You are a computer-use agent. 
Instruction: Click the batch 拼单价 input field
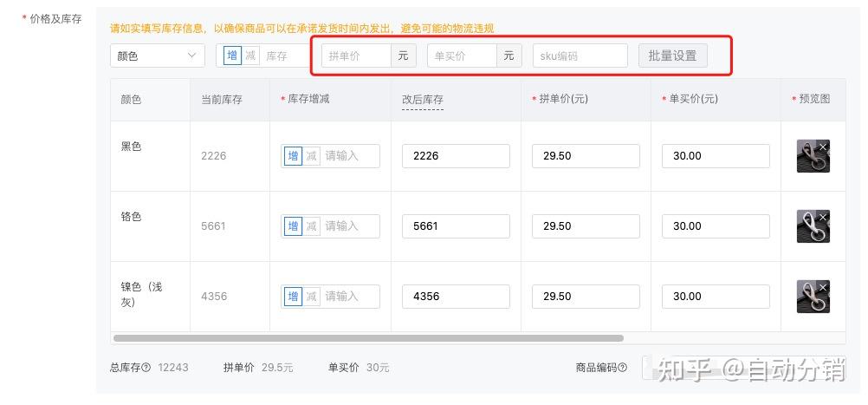357,56
